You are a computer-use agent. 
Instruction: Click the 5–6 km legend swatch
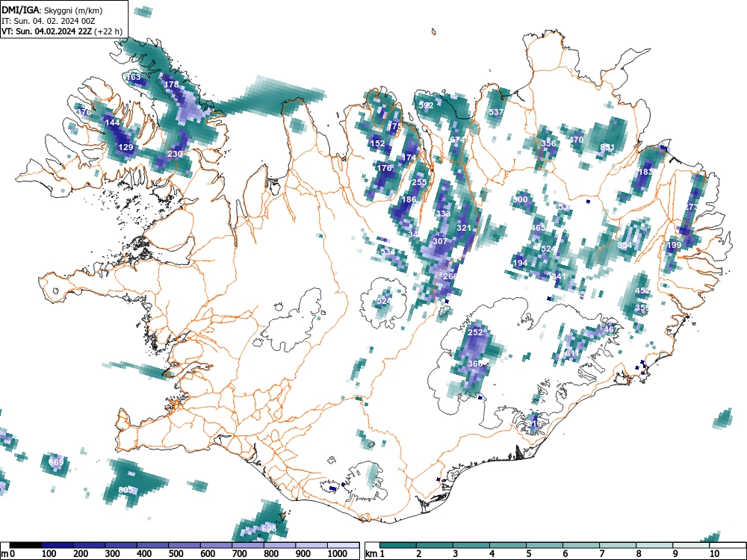tap(545, 545)
